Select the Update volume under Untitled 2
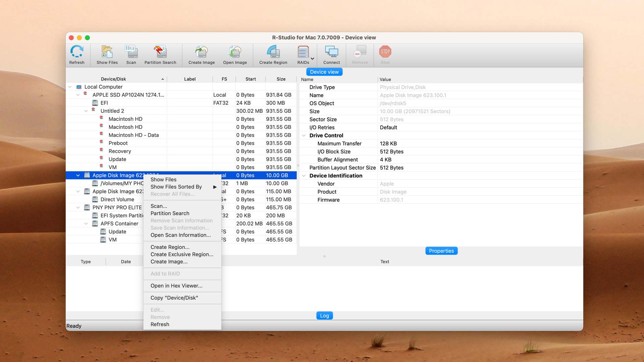 click(x=181, y=159)
